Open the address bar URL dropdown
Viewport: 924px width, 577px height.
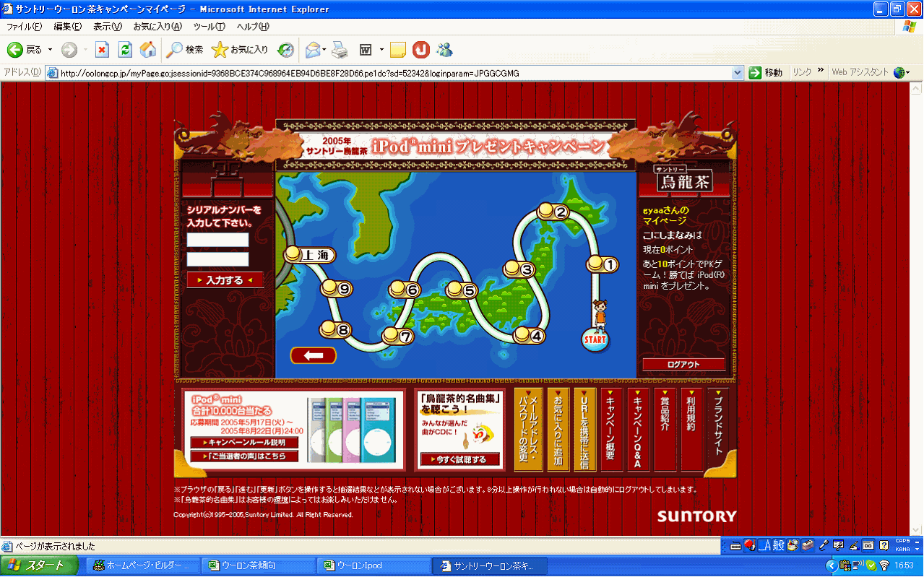click(738, 73)
